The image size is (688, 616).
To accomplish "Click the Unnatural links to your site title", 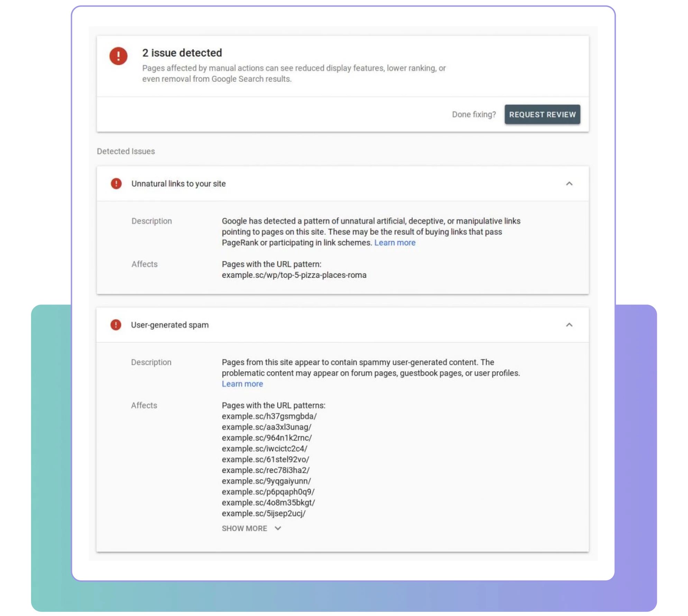I will click(178, 183).
